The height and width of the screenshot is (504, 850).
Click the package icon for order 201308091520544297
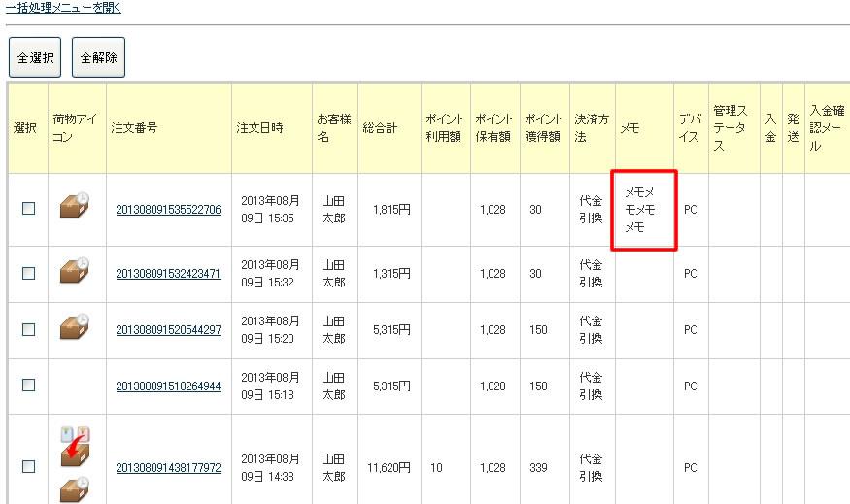coord(75,327)
